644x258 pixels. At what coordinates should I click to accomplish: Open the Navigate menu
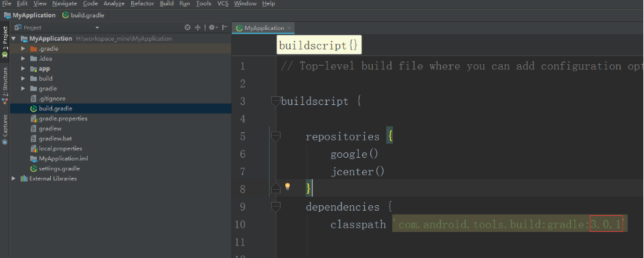(64, 4)
